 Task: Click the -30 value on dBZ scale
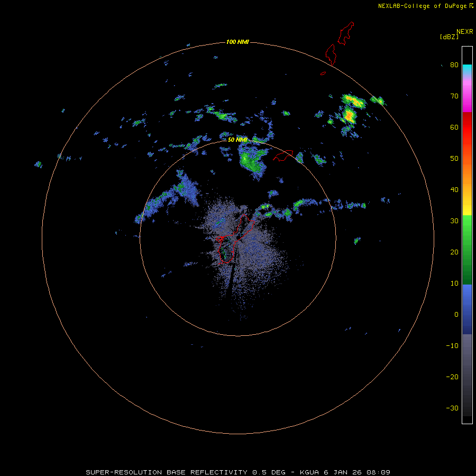coord(452,408)
